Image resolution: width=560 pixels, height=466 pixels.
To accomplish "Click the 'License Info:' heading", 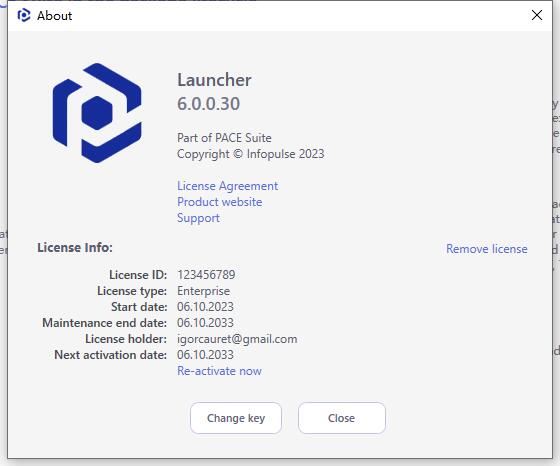I will click(75, 247).
